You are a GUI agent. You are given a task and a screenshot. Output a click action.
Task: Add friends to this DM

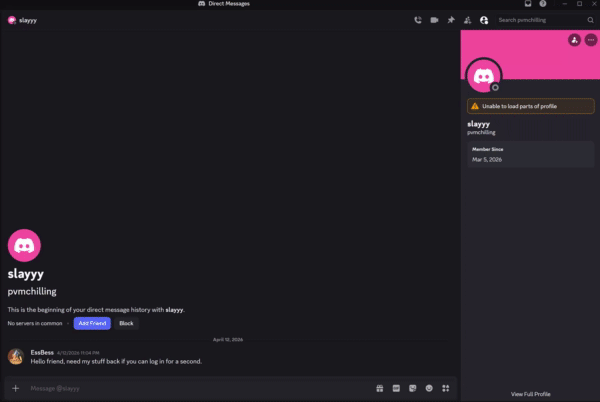click(x=467, y=19)
